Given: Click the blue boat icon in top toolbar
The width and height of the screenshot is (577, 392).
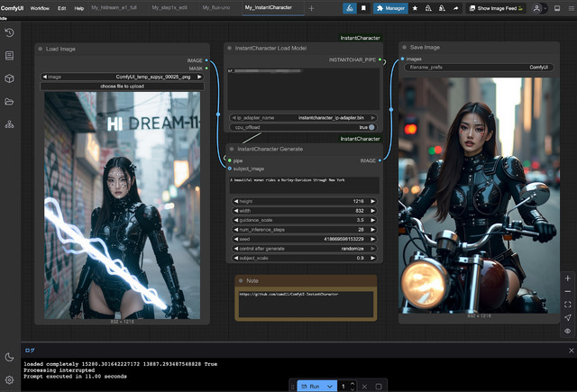Looking at the screenshot, I should 350,8.
